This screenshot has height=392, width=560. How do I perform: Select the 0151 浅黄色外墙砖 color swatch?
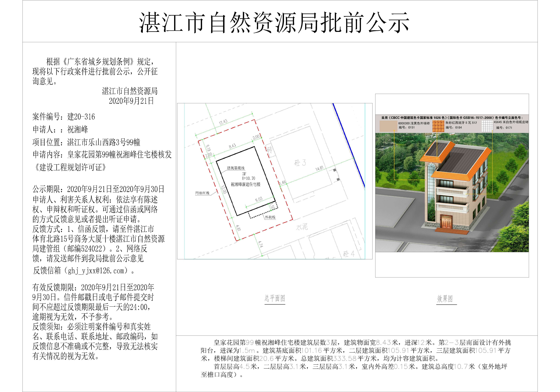389,126
